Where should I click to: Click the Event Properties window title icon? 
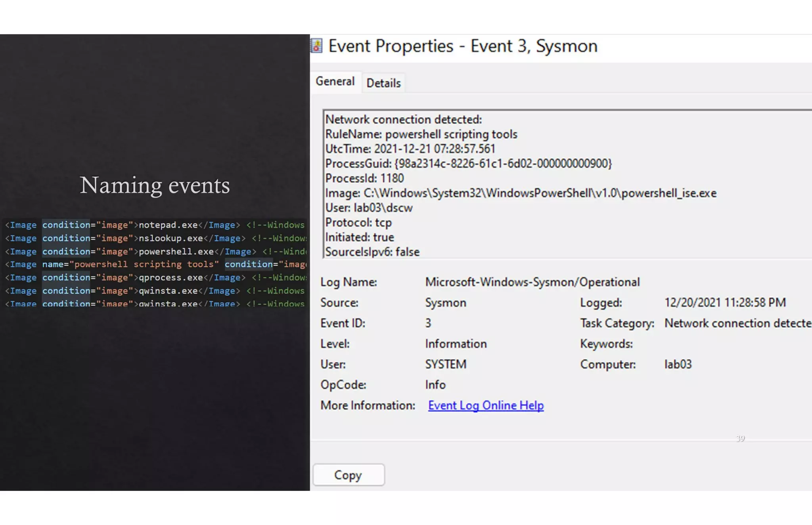tap(316, 46)
